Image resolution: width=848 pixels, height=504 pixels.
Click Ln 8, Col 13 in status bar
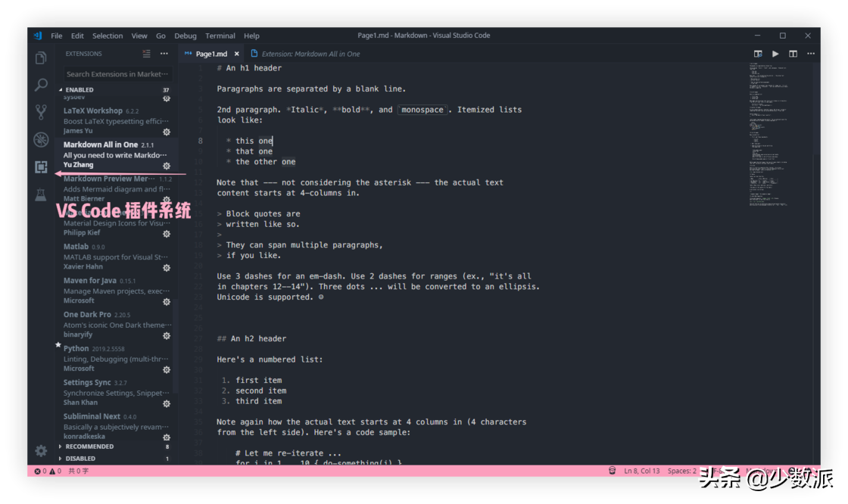[x=642, y=471]
